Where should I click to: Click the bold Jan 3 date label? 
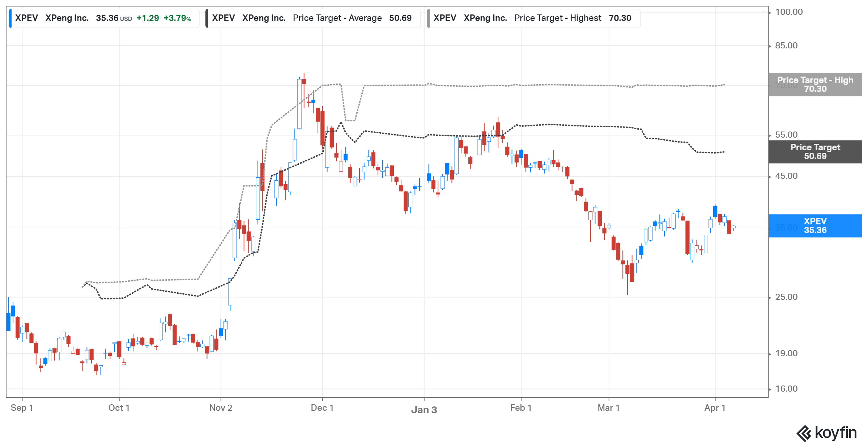(x=424, y=410)
